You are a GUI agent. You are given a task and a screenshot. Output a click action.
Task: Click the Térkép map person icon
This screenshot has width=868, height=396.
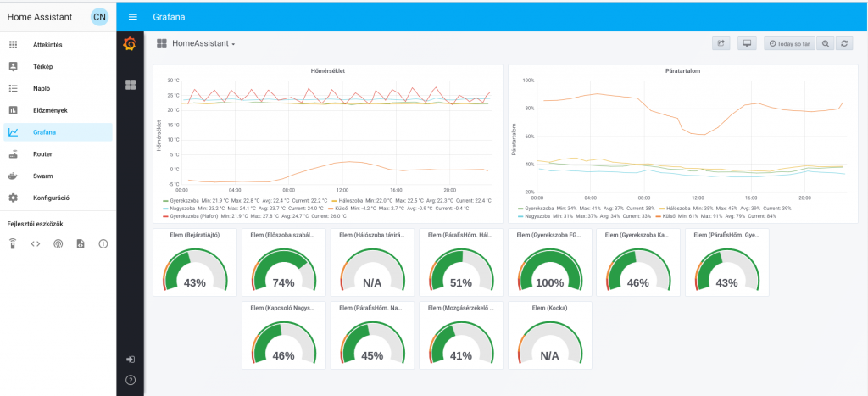14,66
